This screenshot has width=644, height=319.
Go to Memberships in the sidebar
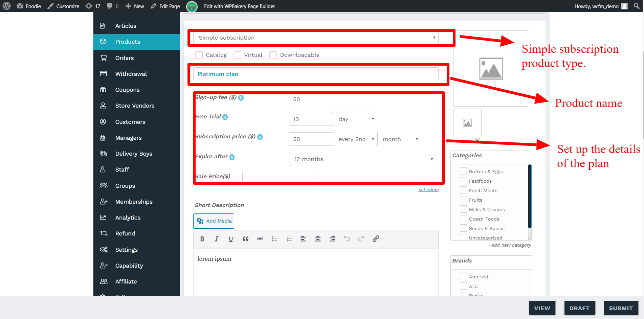(x=134, y=202)
